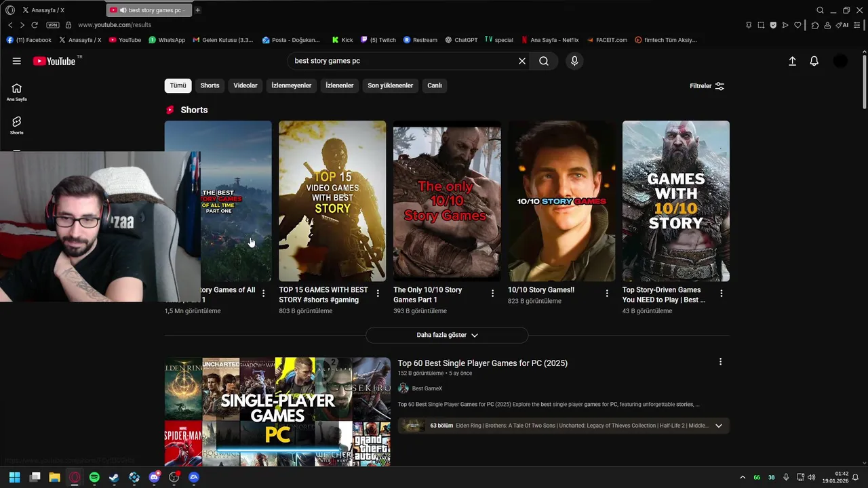
Task: Select the İzlenenler filter chip
Action: pos(340,85)
